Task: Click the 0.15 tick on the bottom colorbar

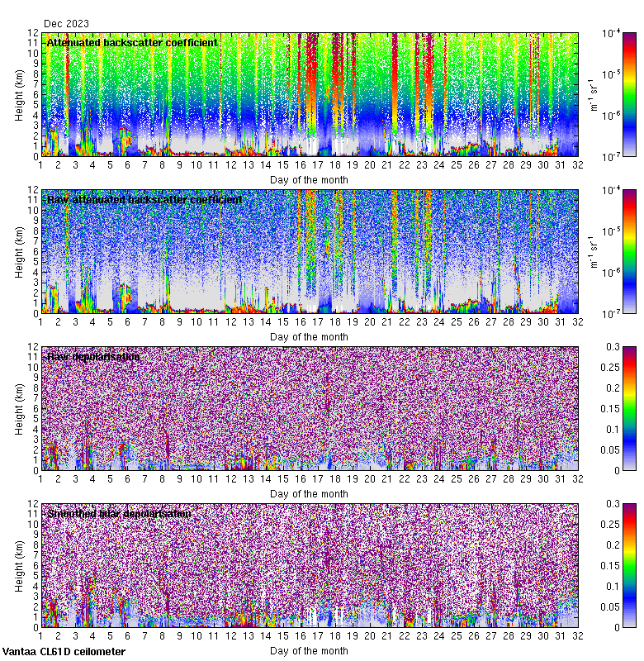Action: 630,565
